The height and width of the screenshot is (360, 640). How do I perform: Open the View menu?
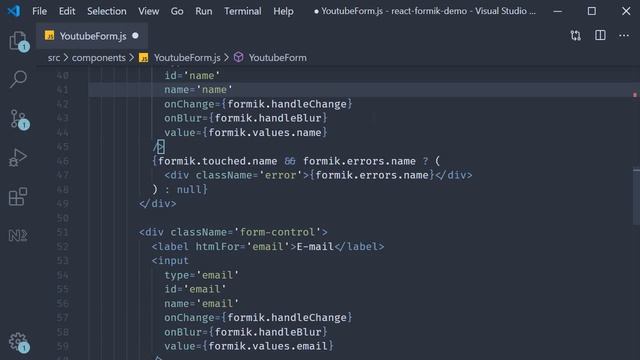coord(149,11)
